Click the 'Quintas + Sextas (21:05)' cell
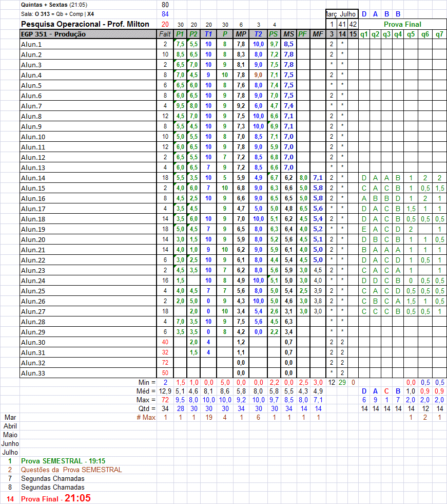The width and height of the screenshot is (447, 504). coord(54,5)
